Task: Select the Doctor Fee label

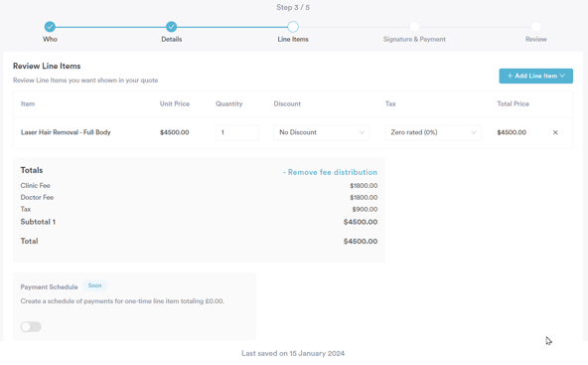Action: pos(37,198)
